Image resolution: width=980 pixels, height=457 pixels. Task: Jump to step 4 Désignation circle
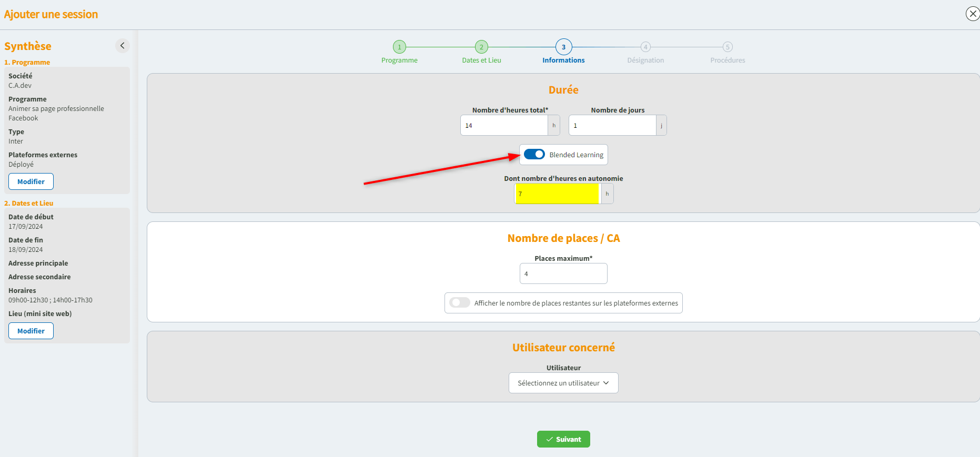click(x=645, y=47)
